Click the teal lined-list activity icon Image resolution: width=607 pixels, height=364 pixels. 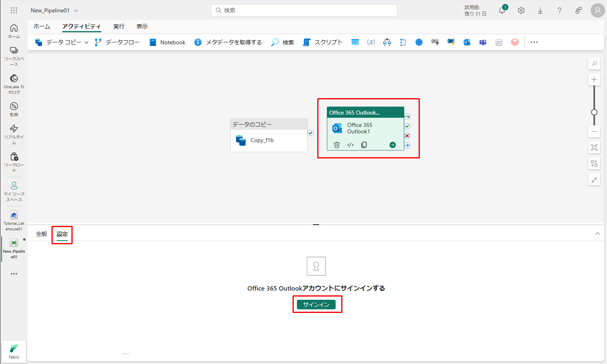pos(355,42)
